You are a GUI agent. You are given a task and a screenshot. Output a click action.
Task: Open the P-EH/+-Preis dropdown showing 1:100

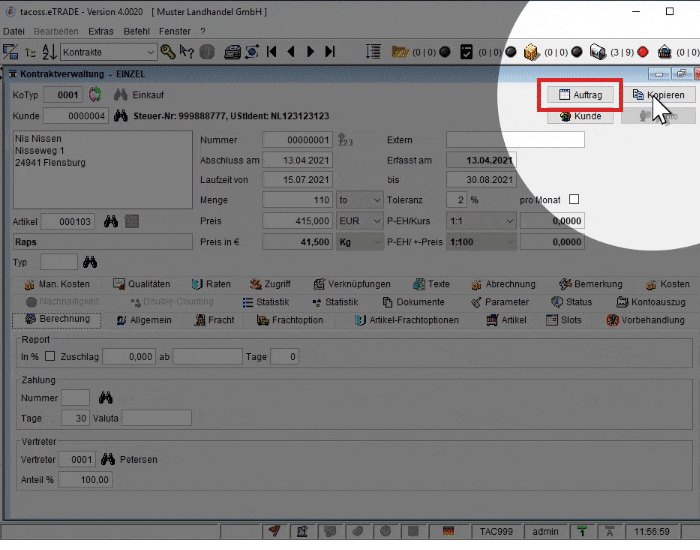[509, 242]
